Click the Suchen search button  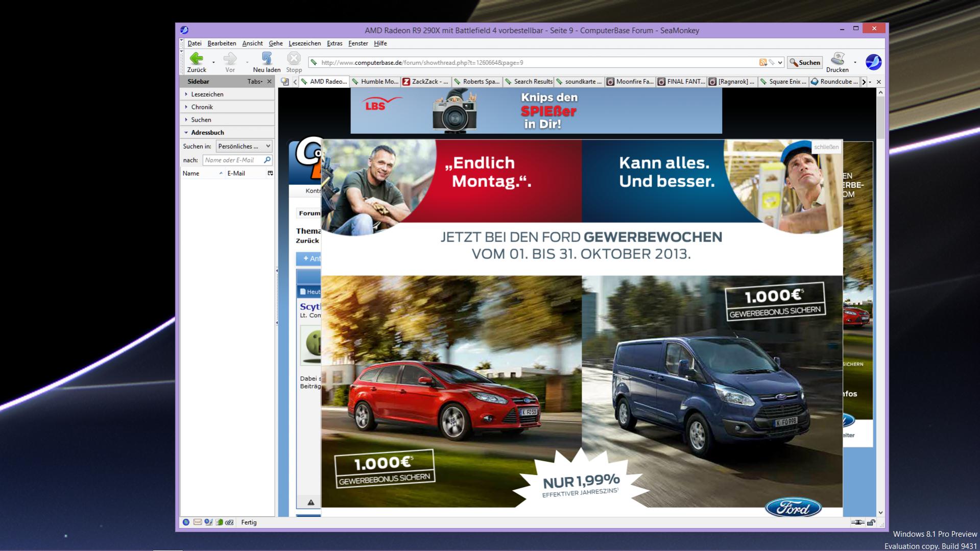805,62
